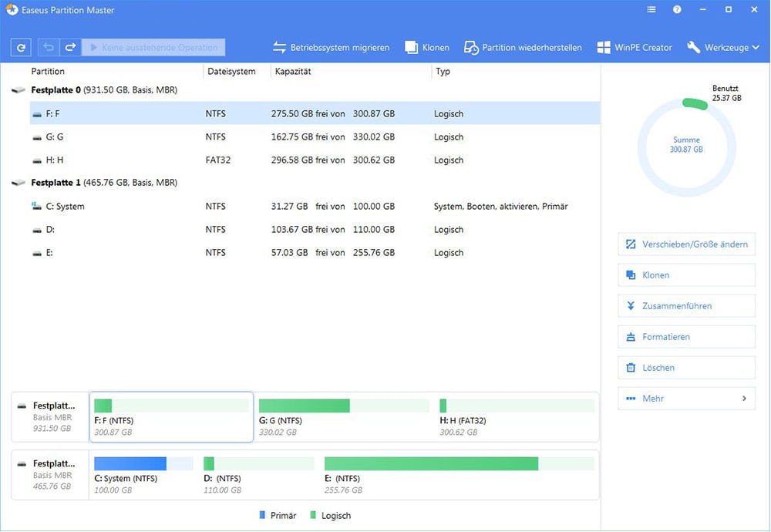
Task: Click System, Booten, aktivieren, Primär text
Action: coord(500,207)
